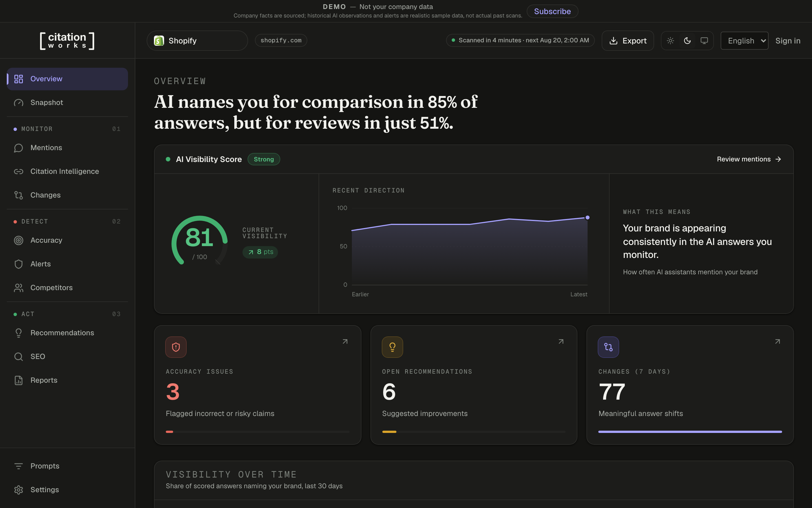
Task: Click the Shopify logo icon
Action: (x=159, y=41)
